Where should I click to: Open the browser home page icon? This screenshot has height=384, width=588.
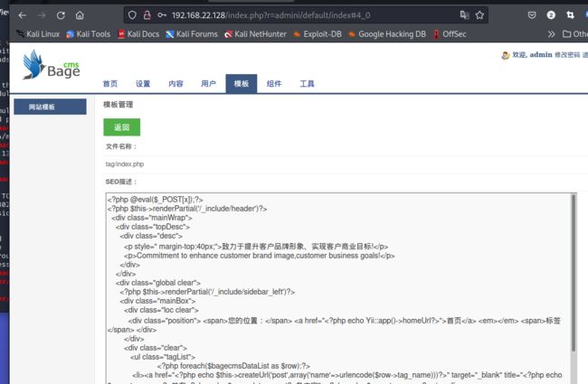(x=80, y=15)
